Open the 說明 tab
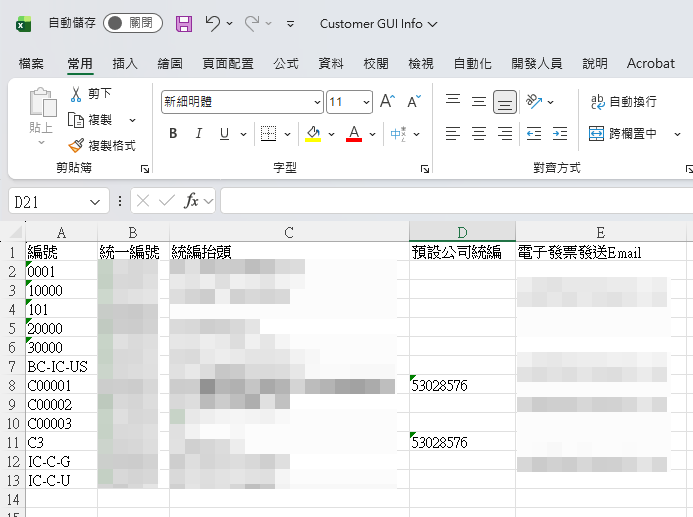The width and height of the screenshot is (693, 517). click(594, 64)
